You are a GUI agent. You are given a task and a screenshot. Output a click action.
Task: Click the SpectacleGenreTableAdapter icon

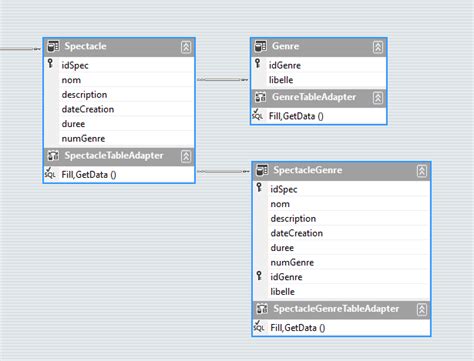(262, 309)
